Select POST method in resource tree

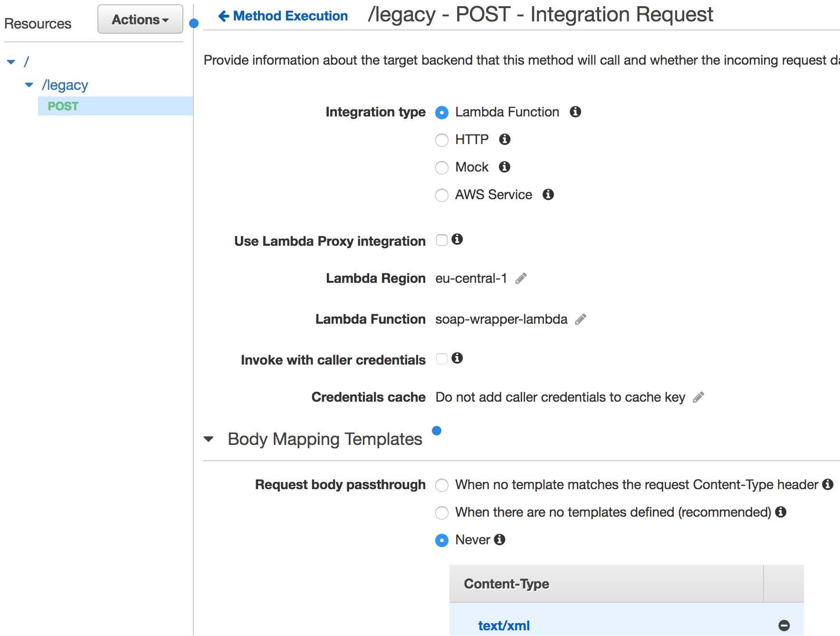63,106
